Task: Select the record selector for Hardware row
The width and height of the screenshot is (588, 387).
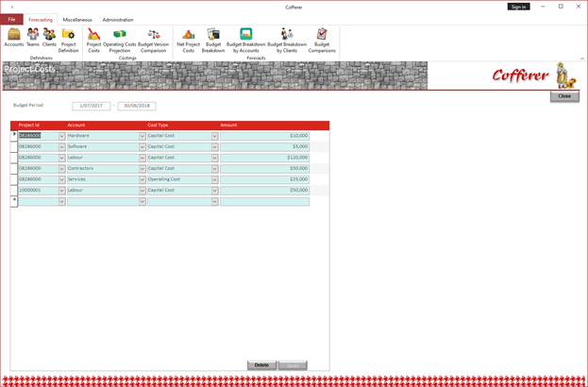Action: click(x=14, y=136)
